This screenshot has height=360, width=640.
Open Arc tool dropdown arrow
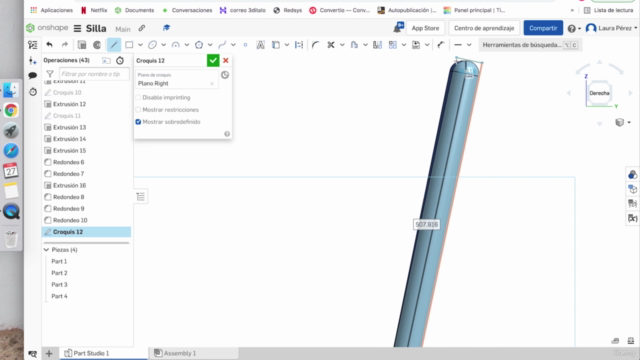click(187, 45)
